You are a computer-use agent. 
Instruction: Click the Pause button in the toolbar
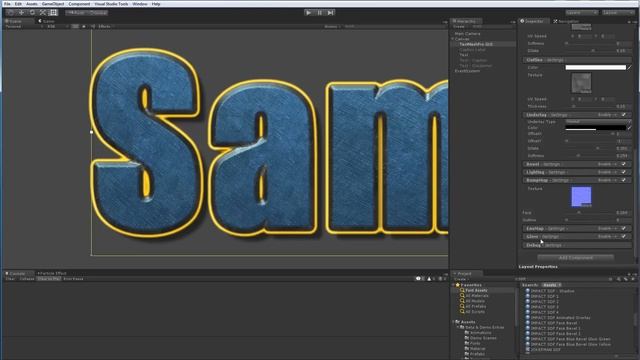320,13
